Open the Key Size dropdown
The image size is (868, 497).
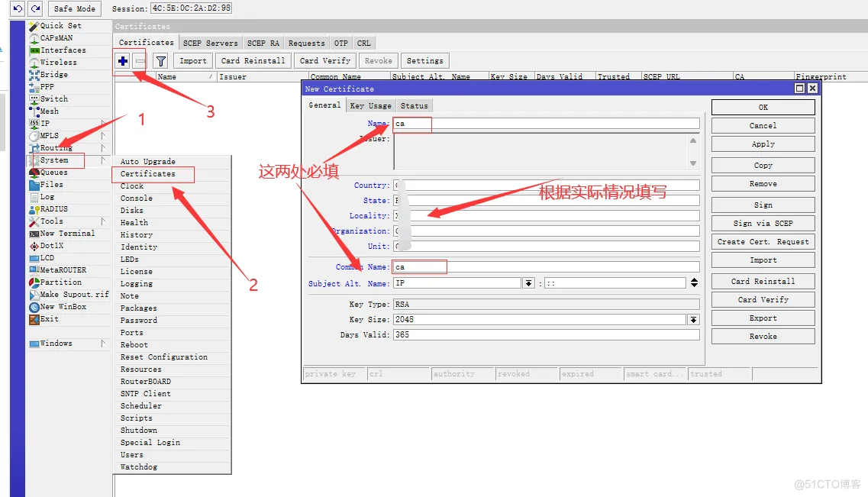click(x=693, y=320)
